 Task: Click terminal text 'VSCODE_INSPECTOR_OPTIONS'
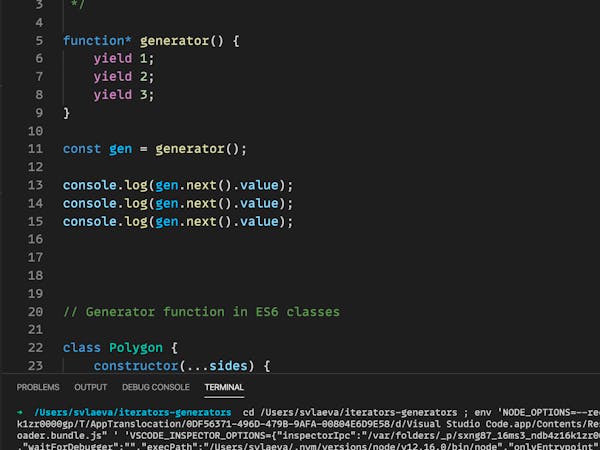click(x=199, y=435)
